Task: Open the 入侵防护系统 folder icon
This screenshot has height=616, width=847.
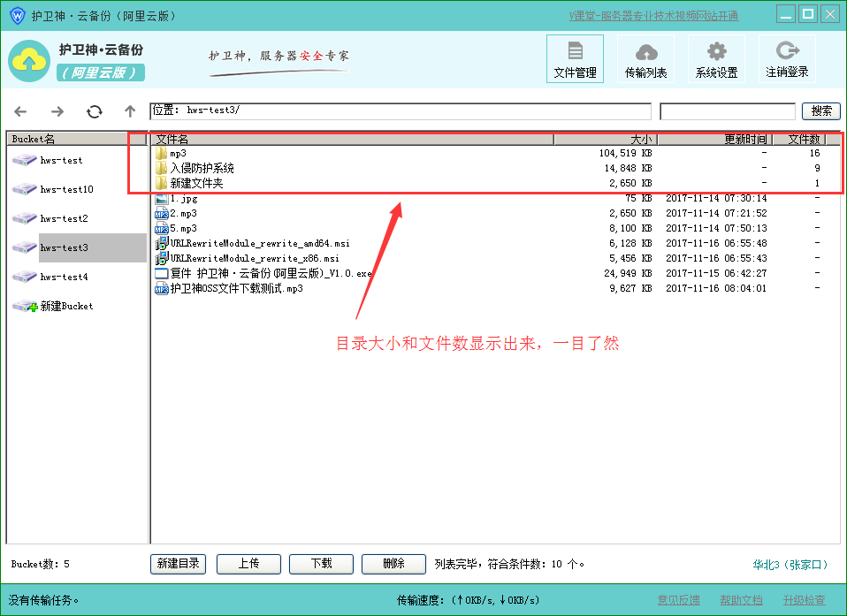Action: point(161,169)
